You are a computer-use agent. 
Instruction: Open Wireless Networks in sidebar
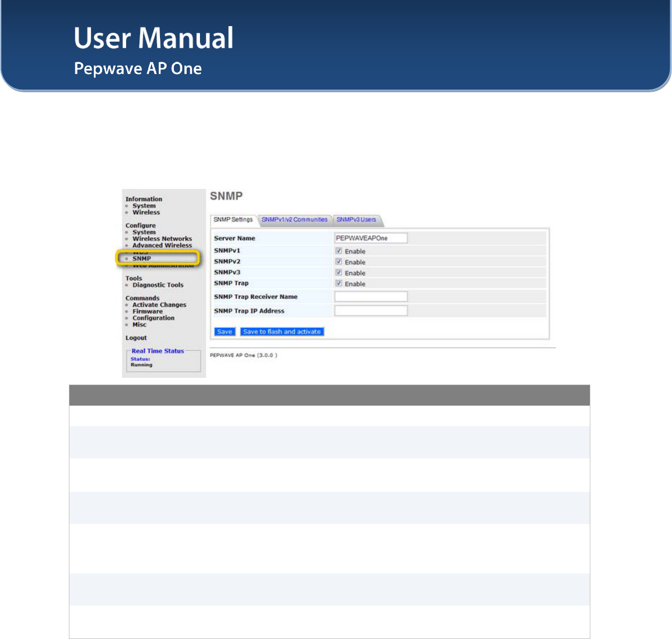(162, 239)
